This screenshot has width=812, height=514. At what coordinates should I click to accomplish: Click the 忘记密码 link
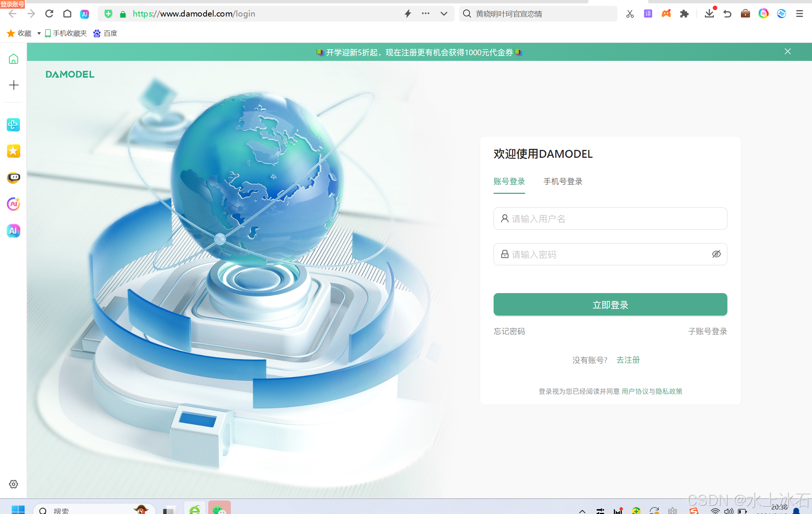coord(509,331)
